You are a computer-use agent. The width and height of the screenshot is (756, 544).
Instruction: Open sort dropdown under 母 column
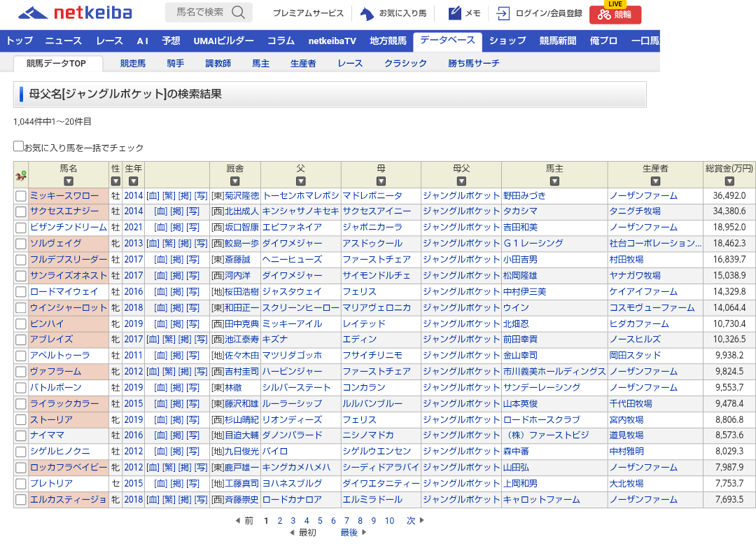381,181
